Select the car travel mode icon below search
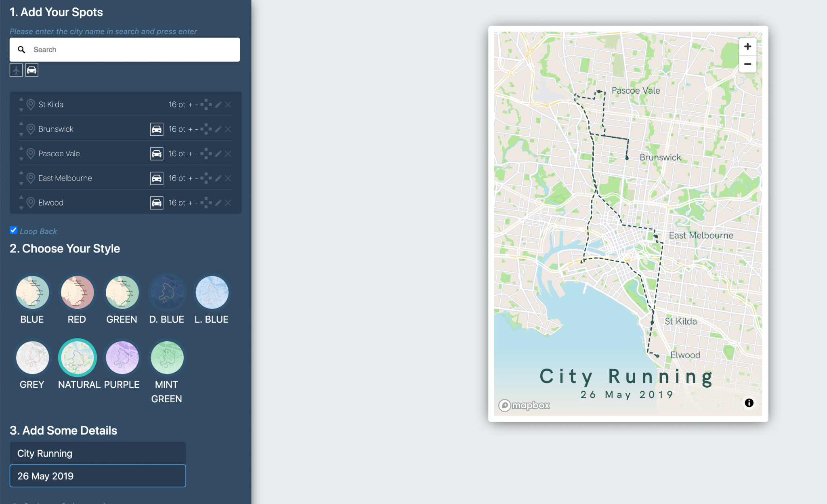 [31, 70]
